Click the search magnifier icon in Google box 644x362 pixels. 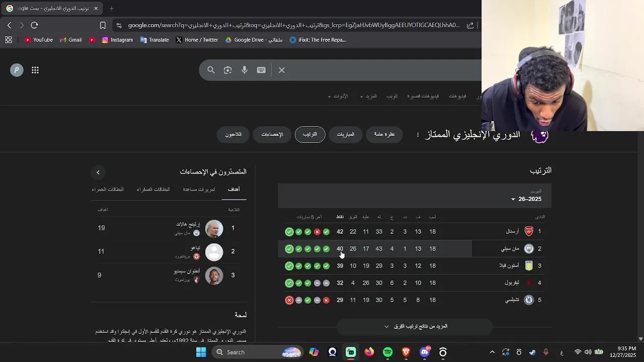point(211,70)
